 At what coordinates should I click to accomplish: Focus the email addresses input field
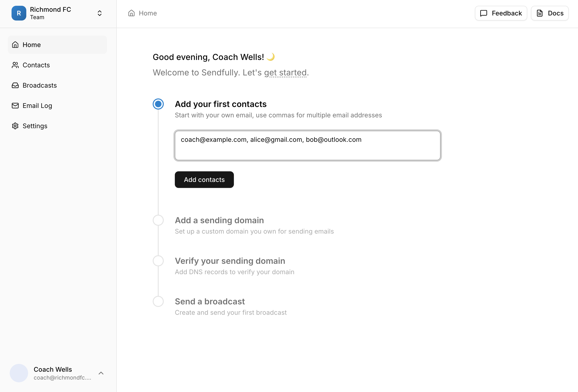[x=308, y=146]
